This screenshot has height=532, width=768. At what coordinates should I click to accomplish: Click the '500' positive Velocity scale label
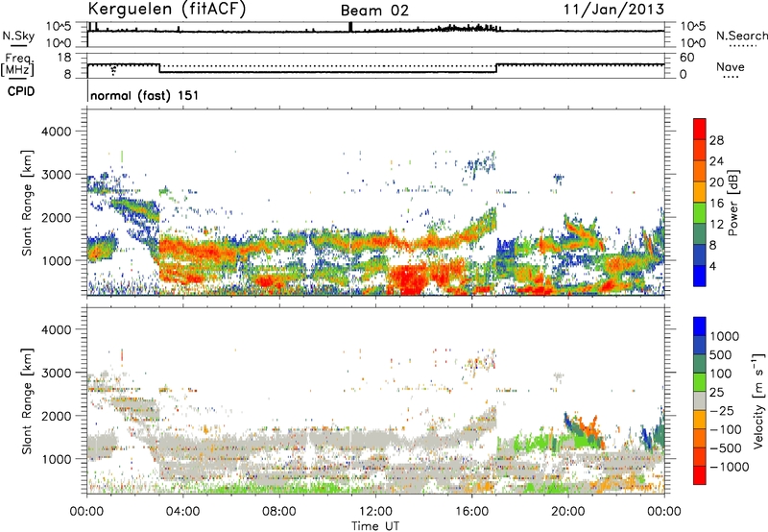[721, 354]
